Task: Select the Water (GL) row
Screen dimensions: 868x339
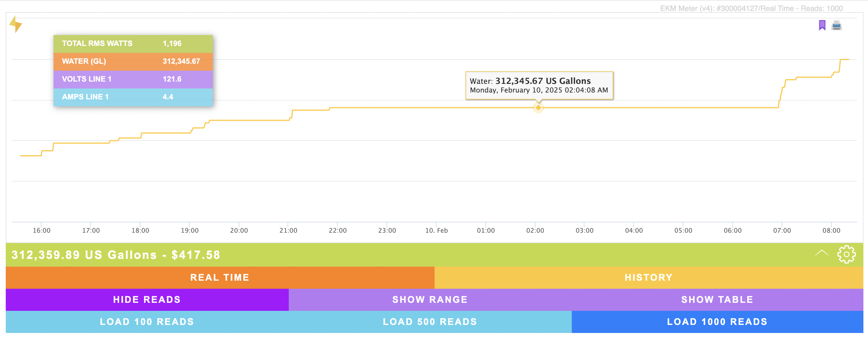Action: (133, 61)
